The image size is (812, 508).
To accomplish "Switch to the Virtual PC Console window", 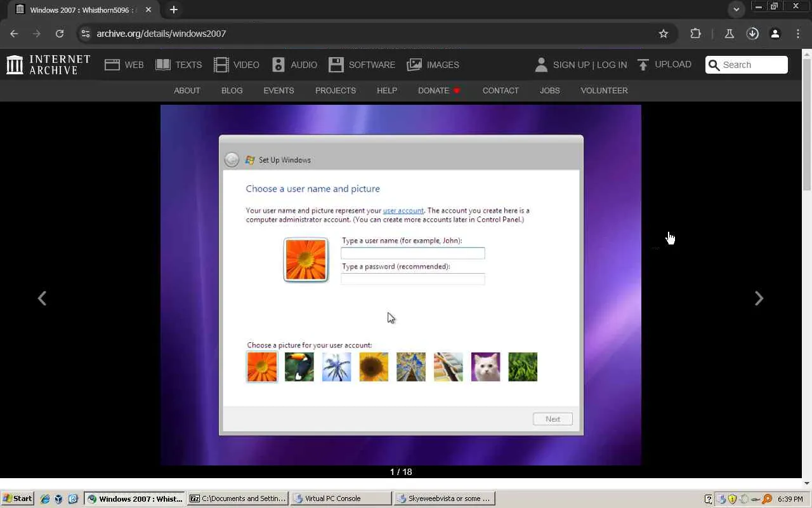I will [341, 499].
